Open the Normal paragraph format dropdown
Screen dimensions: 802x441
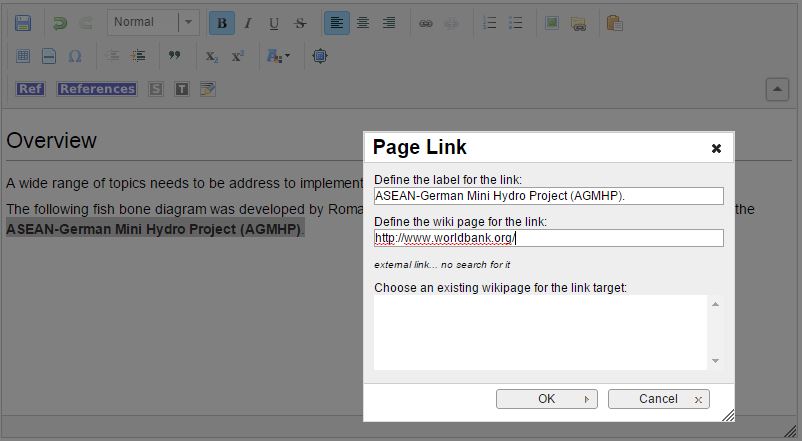coord(153,22)
